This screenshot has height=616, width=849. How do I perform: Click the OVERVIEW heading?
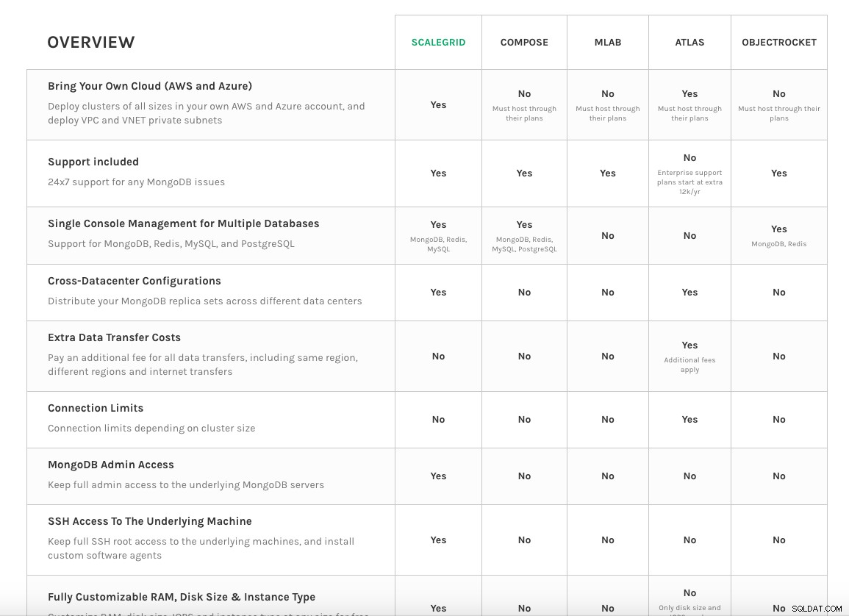click(91, 42)
